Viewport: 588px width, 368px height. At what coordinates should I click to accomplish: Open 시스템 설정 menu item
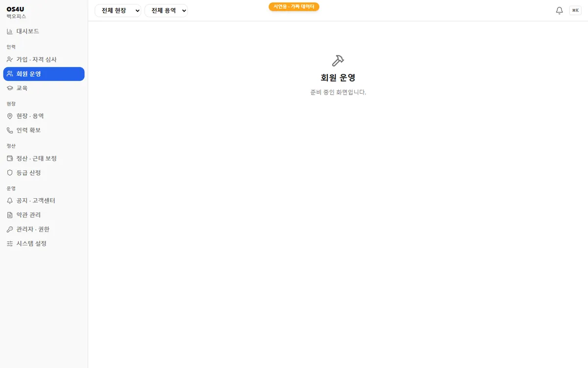(x=44, y=243)
